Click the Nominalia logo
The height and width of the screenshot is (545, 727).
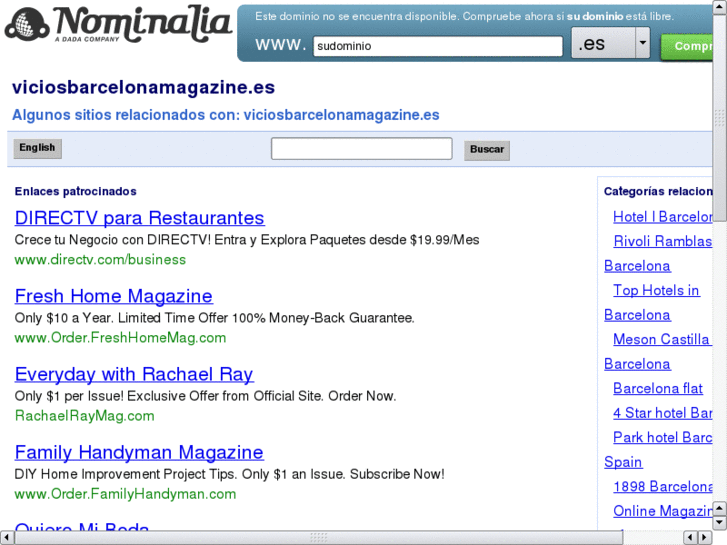(x=118, y=25)
